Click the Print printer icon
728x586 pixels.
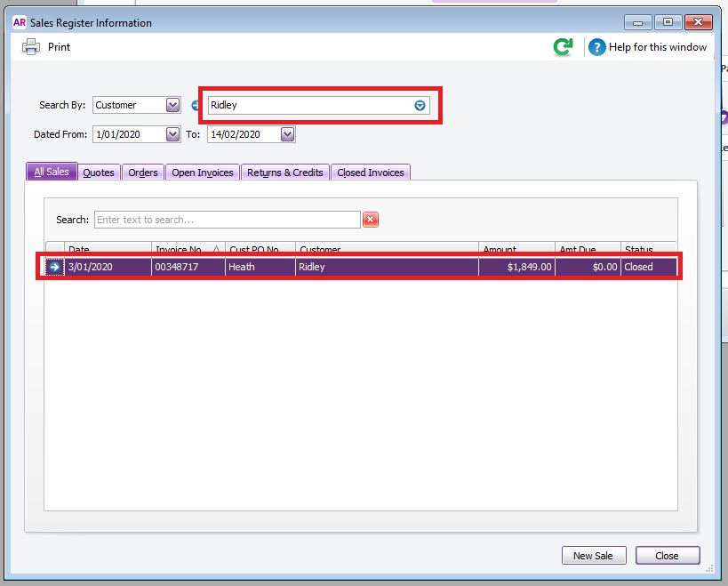(x=31, y=47)
